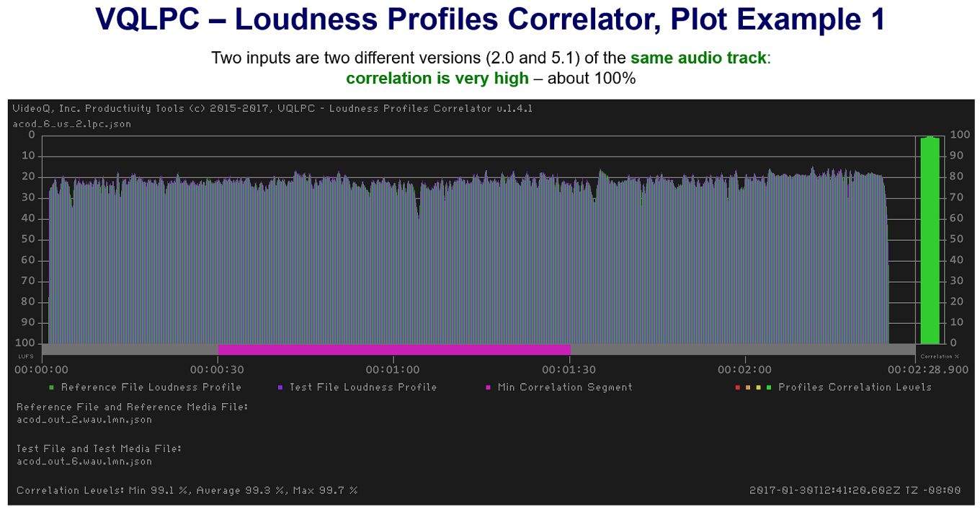Click the red Profiles Correlation Levels legend square
The image size is (980, 512).
point(738,387)
